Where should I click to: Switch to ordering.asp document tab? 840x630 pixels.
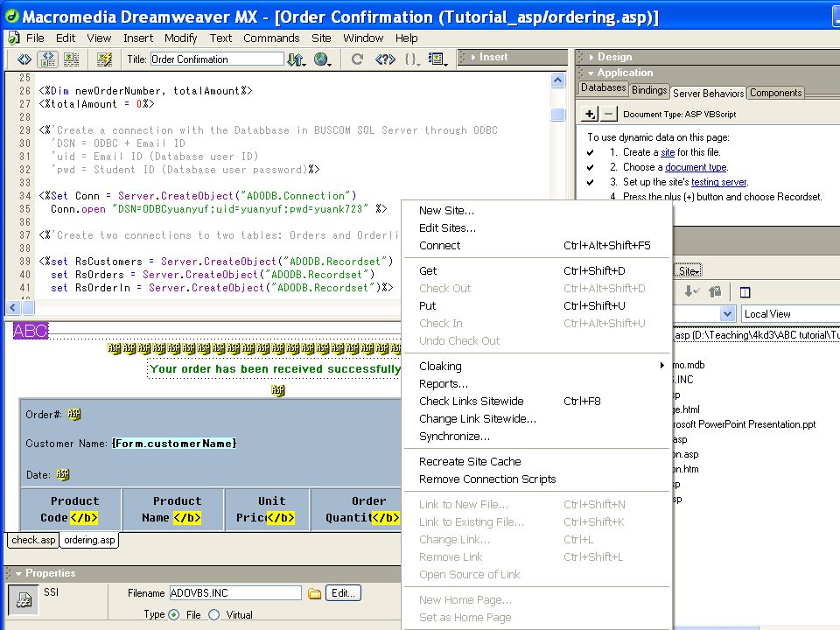pyautogui.click(x=89, y=540)
